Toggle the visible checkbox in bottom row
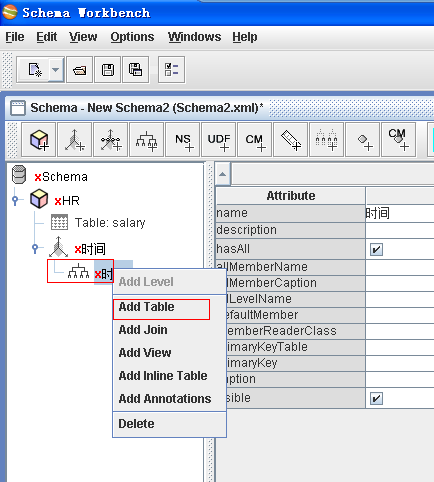Screen dimensions: 434x482 [x=376, y=398]
